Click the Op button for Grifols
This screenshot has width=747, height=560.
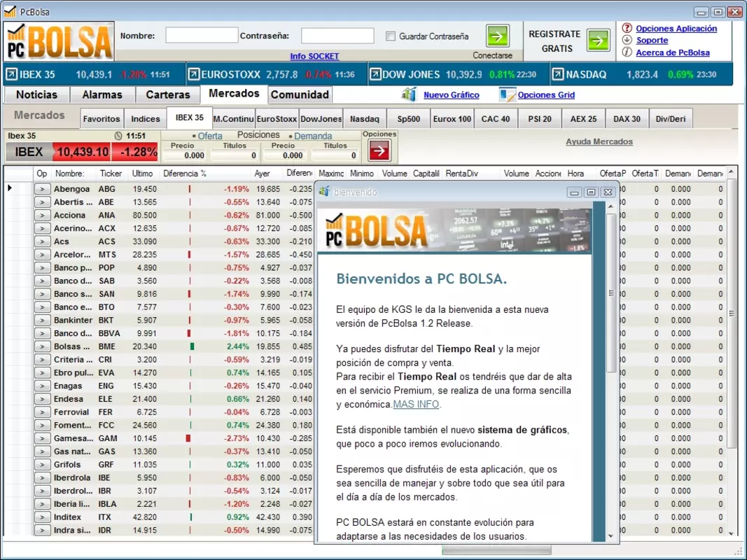[x=42, y=465]
